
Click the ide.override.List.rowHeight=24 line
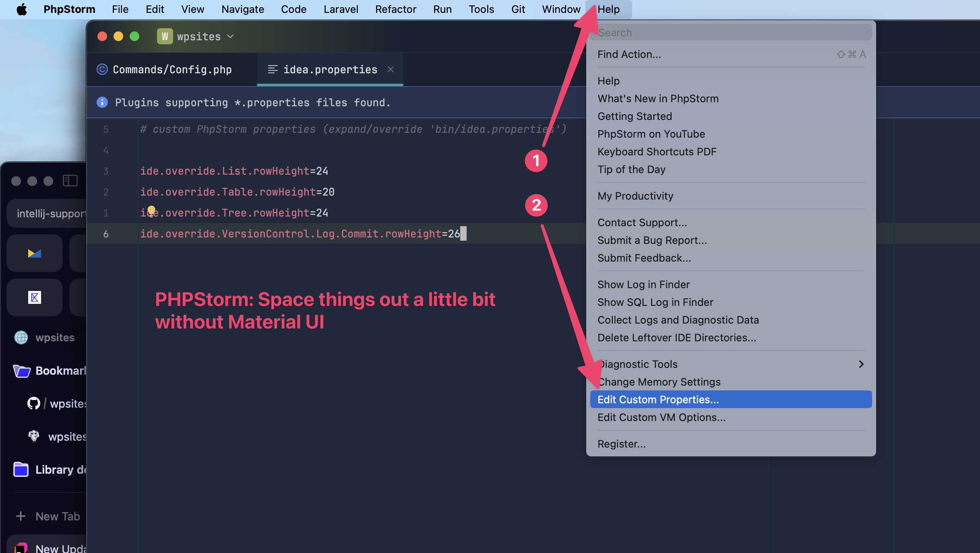[x=234, y=171]
